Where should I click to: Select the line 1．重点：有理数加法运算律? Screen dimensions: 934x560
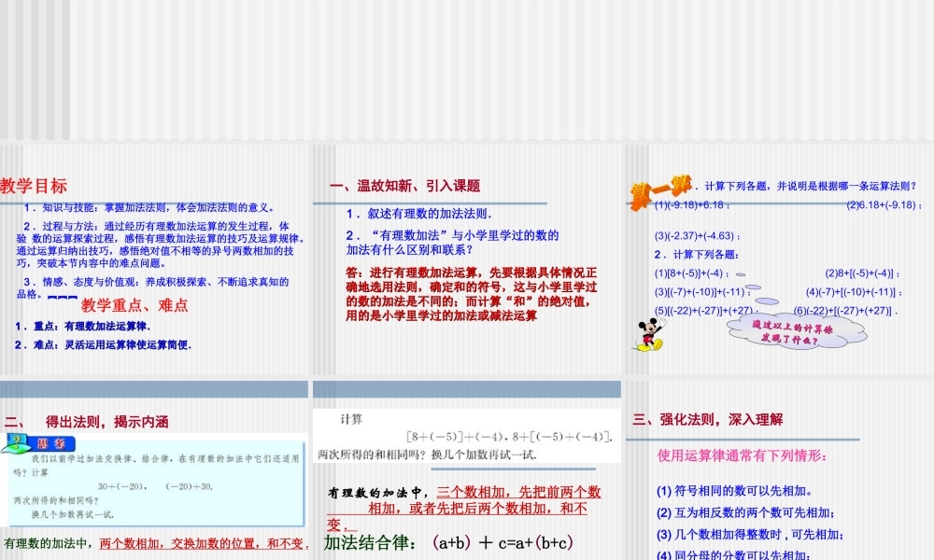tap(83, 326)
